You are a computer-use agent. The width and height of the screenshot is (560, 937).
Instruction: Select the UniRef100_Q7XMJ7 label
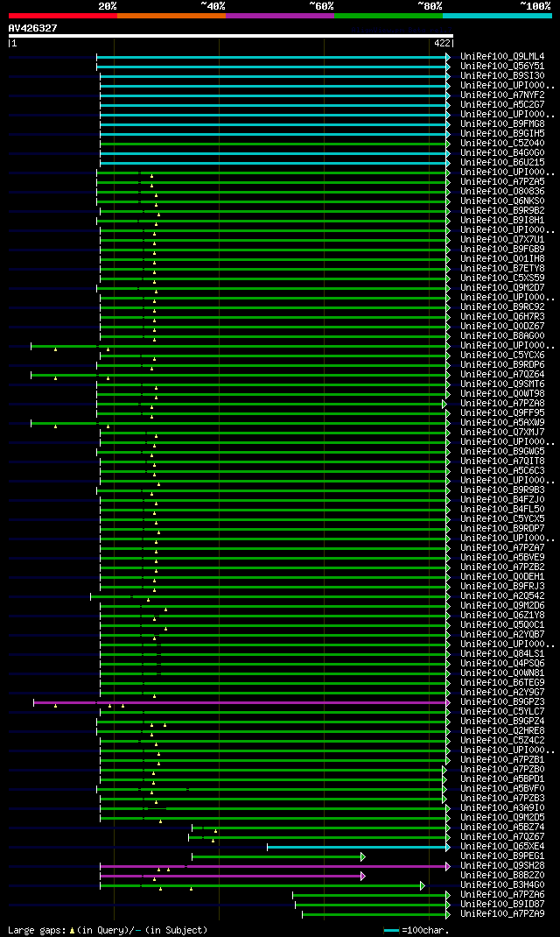[502, 433]
